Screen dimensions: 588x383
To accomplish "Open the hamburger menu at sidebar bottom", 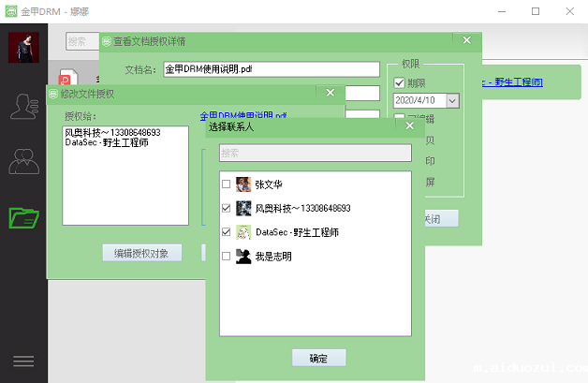I will (23, 361).
